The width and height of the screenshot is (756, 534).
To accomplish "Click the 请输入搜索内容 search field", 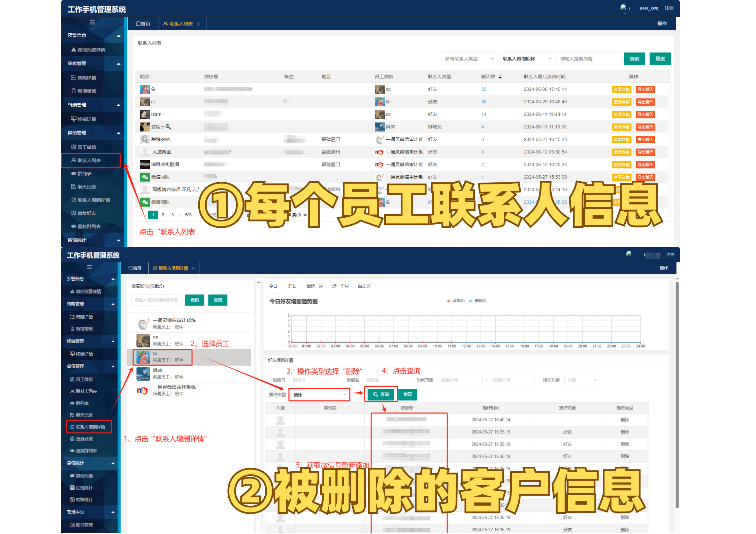I will 589,59.
